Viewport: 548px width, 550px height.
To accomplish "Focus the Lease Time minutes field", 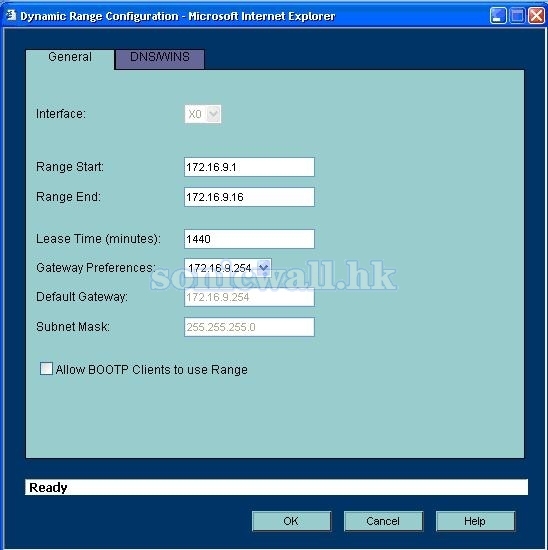I will pyautogui.click(x=249, y=239).
